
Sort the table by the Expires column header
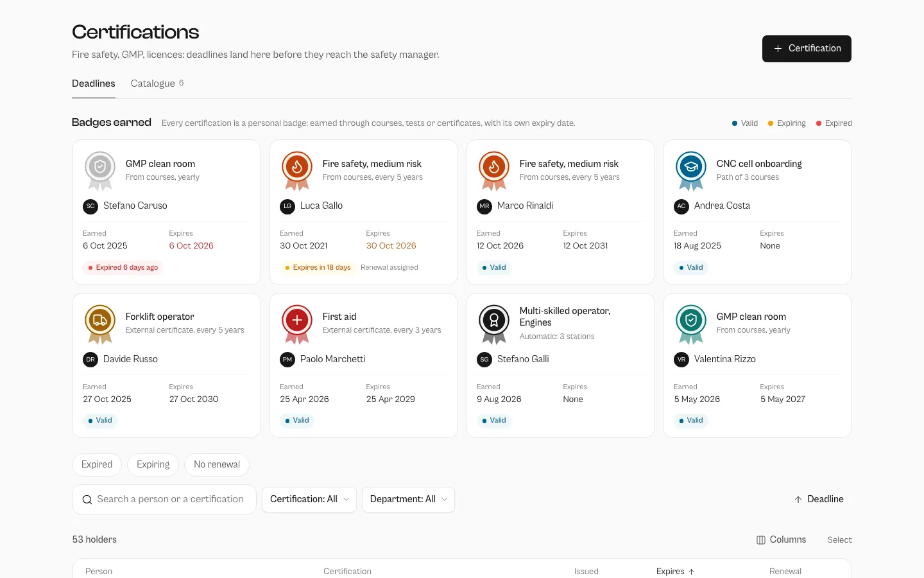pos(676,572)
